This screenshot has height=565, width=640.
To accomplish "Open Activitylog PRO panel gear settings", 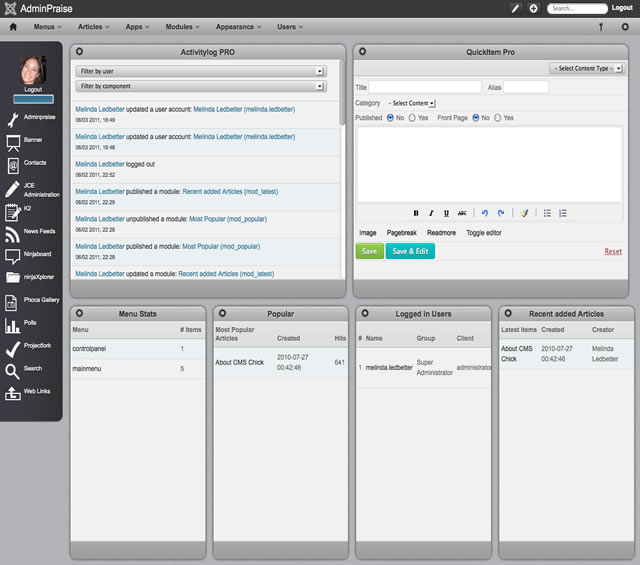I will point(80,51).
